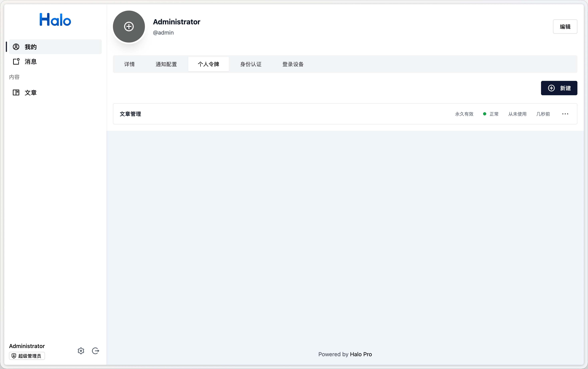Image resolution: width=588 pixels, height=369 pixels.
Task: Open the 登录设备 tab
Action: pos(293,64)
